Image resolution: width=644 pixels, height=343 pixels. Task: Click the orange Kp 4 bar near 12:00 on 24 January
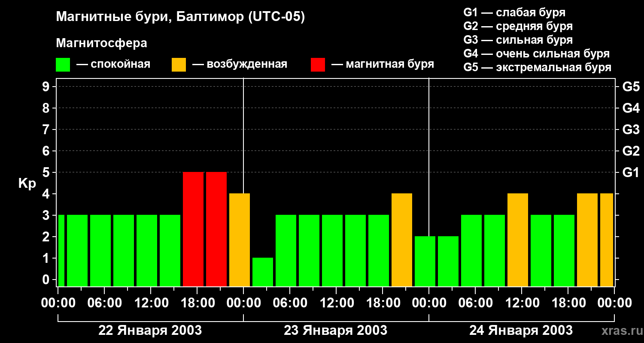point(518,240)
